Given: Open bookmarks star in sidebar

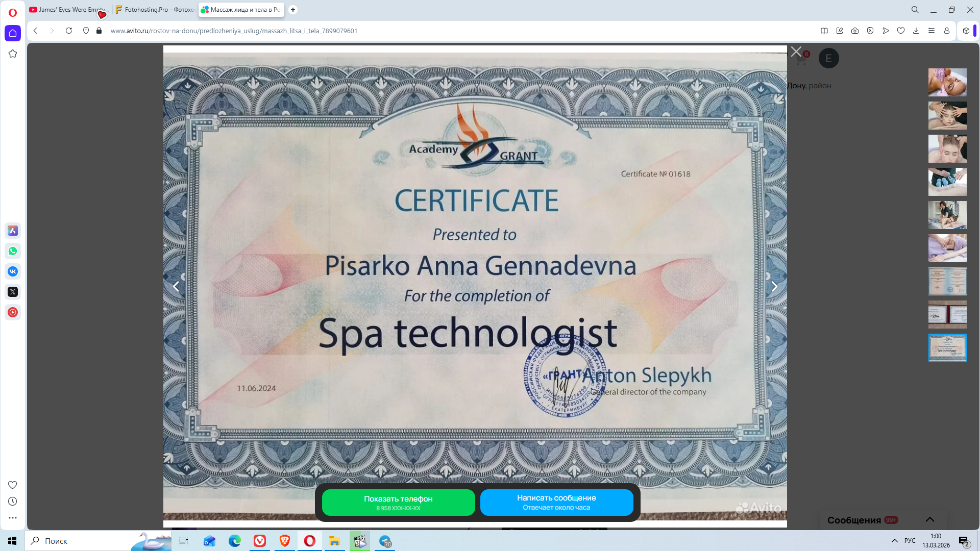Looking at the screenshot, I should [x=13, y=54].
